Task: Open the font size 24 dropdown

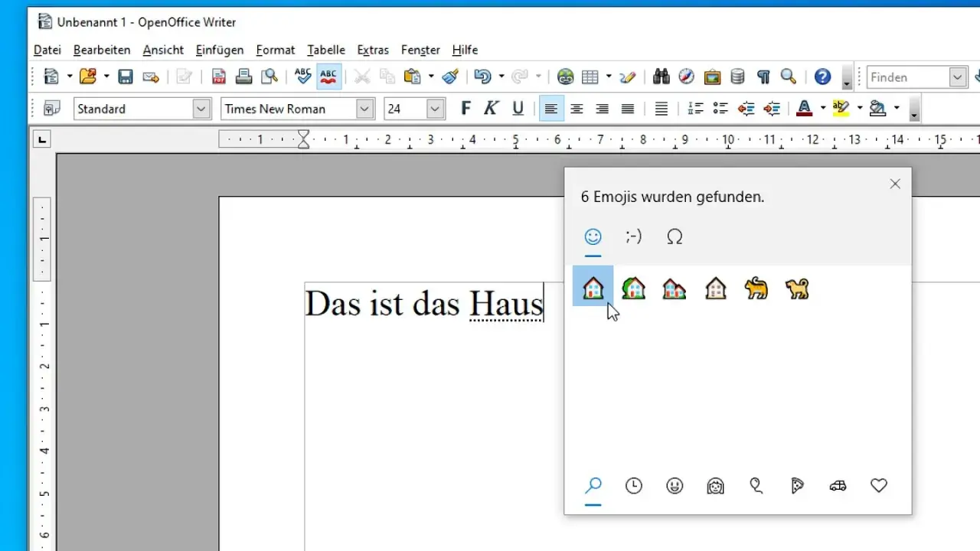Action: [x=436, y=109]
